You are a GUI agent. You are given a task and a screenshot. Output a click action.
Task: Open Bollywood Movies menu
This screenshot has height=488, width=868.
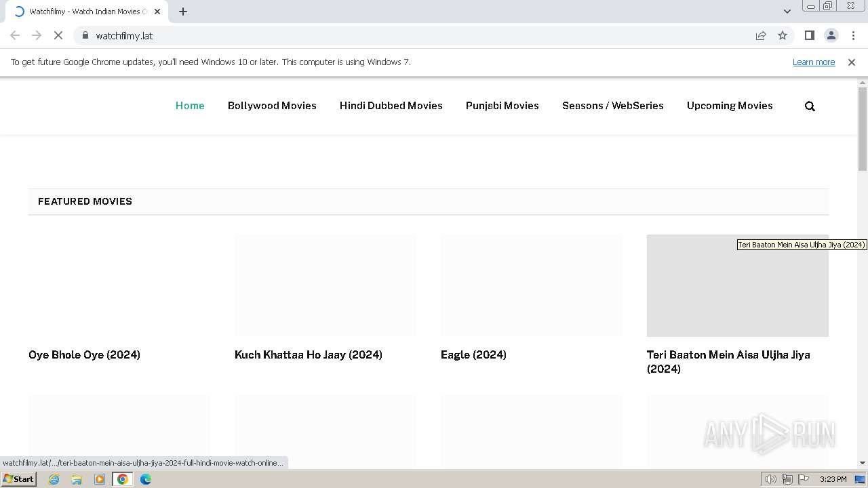(272, 106)
